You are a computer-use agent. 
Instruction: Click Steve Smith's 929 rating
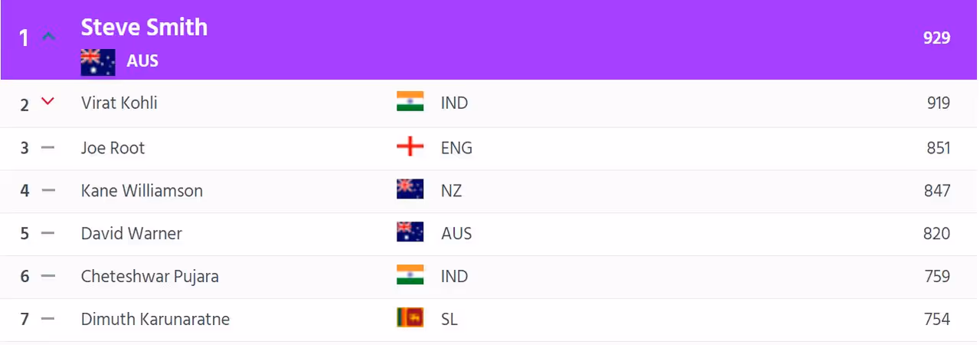click(x=936, y=38)
